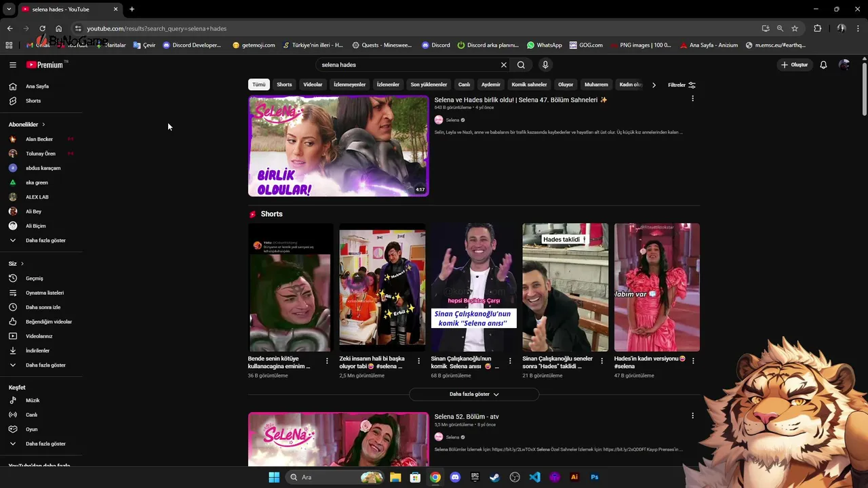Open the Abonelikler section header

click(27, 125)
